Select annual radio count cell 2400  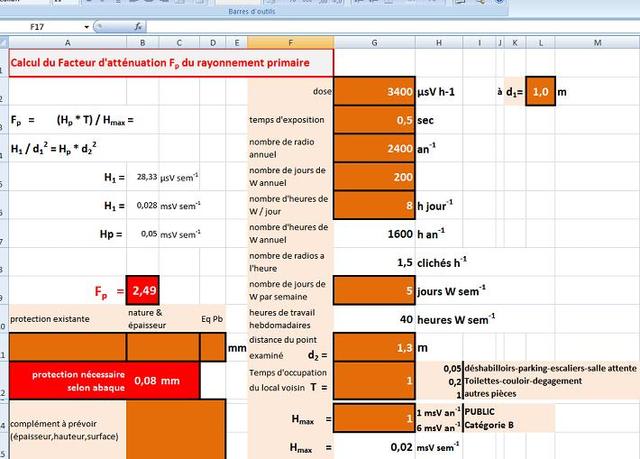(374, 148)
